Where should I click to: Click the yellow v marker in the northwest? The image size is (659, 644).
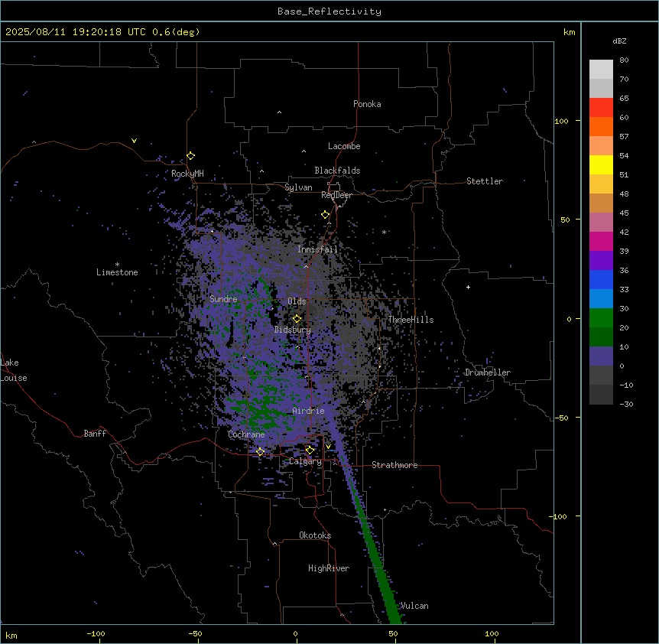[134, 141]
